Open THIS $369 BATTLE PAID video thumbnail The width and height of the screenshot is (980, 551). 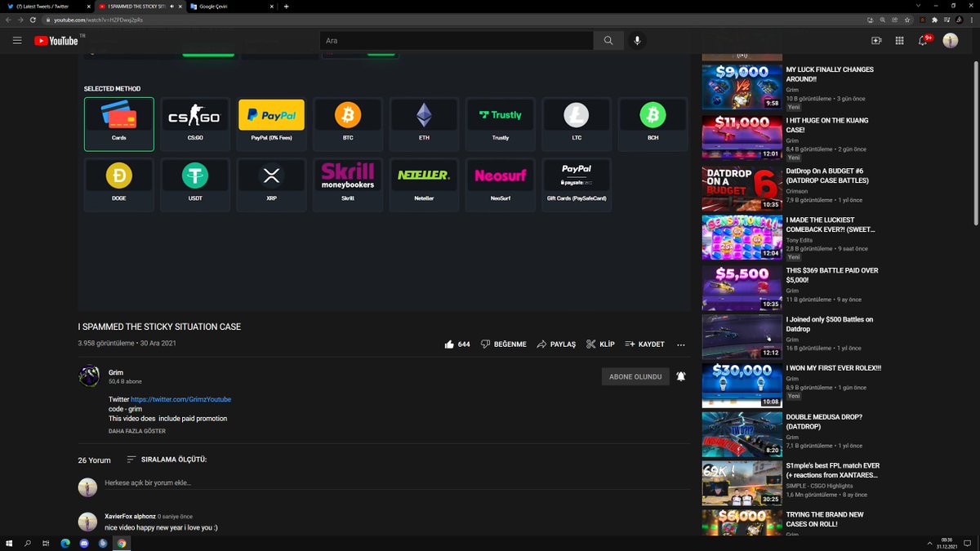(742, 288)
